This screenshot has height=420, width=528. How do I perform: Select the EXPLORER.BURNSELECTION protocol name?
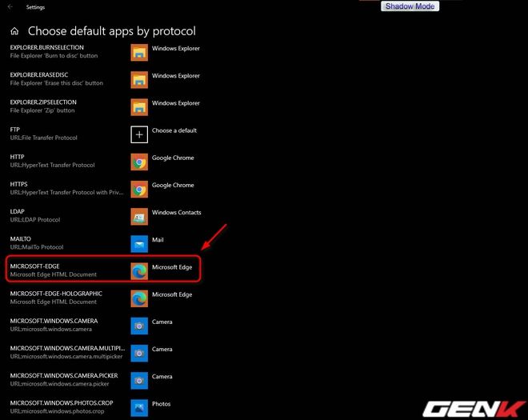47,47
